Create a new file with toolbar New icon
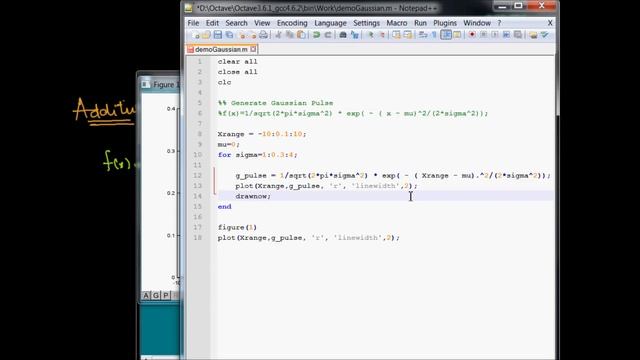 pyautogui.click(x=196, y=35)
